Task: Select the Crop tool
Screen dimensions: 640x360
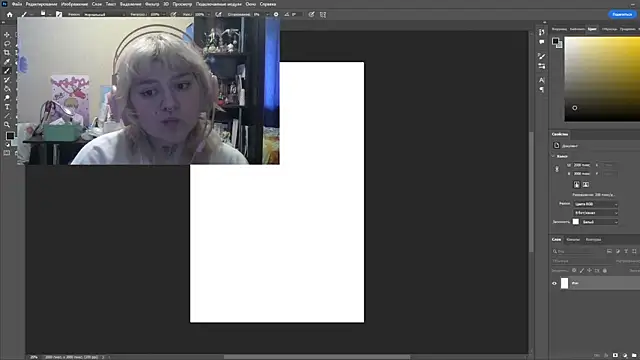Action: click(7, 53)
